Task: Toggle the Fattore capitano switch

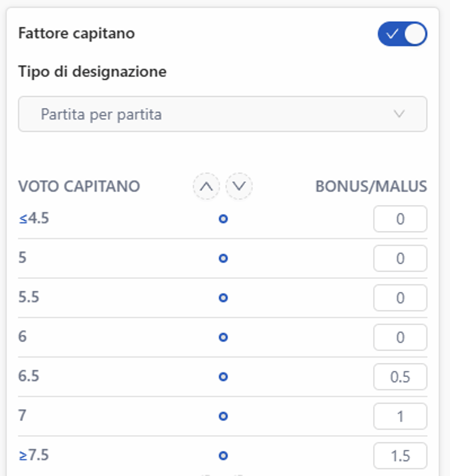Action: point(402,35)
